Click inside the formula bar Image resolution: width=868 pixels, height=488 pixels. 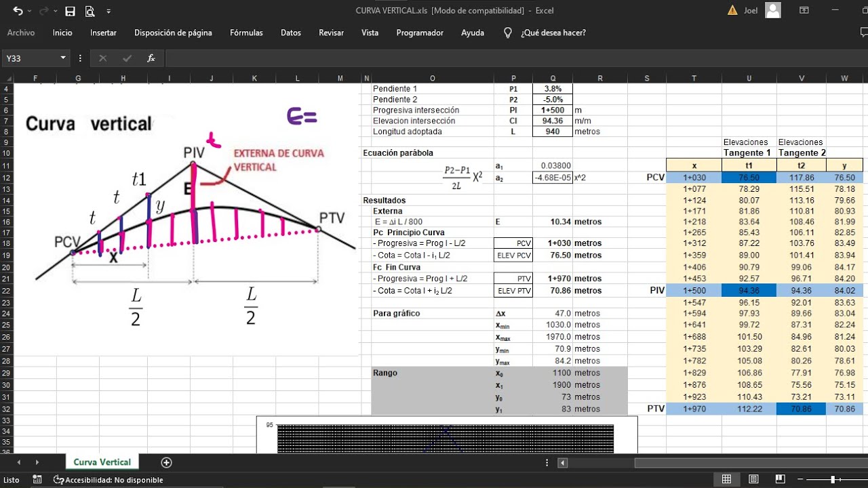point(515,58)
